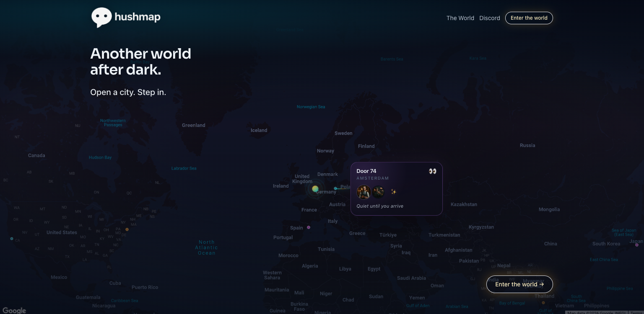
Task: Click the eyes emoji on Door 74 card
Action: pos(432,171)
